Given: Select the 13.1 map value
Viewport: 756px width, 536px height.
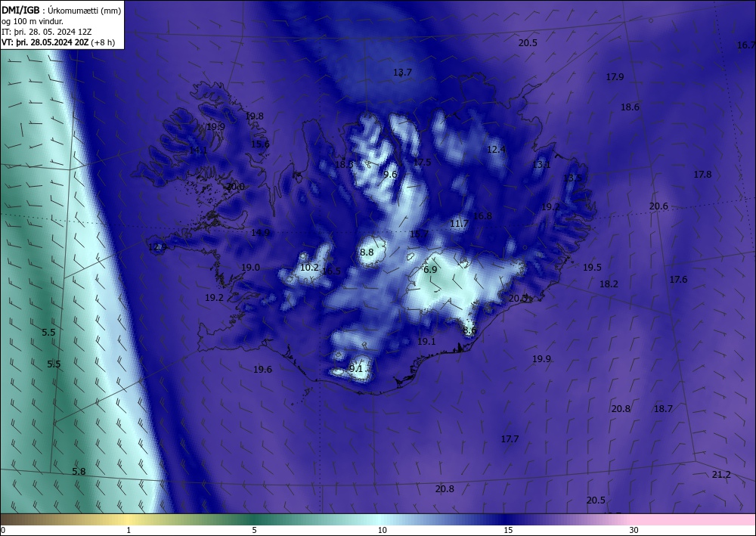Looking at the screenshot, I should [x=541, y=164].
